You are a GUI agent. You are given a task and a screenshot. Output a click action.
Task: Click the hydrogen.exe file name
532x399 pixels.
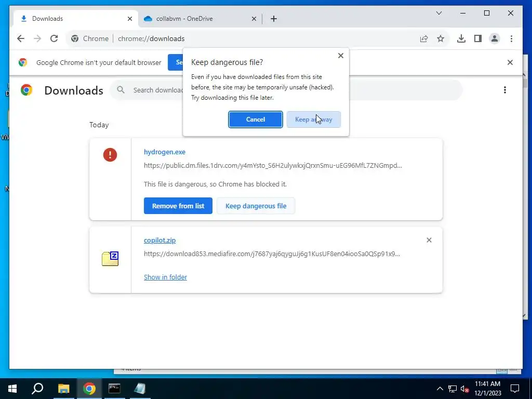(165, 152)
